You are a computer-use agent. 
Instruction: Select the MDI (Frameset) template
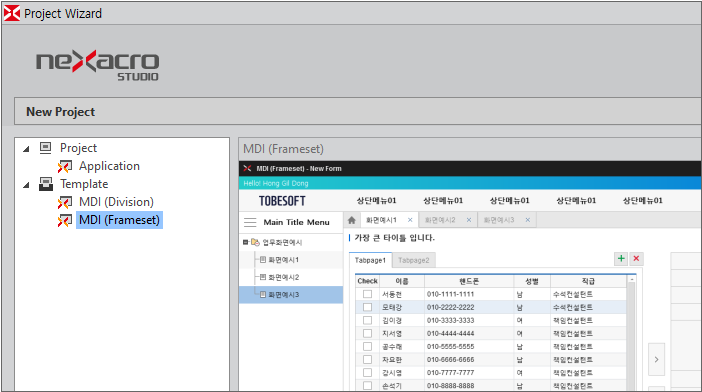[x=119, y=220]
